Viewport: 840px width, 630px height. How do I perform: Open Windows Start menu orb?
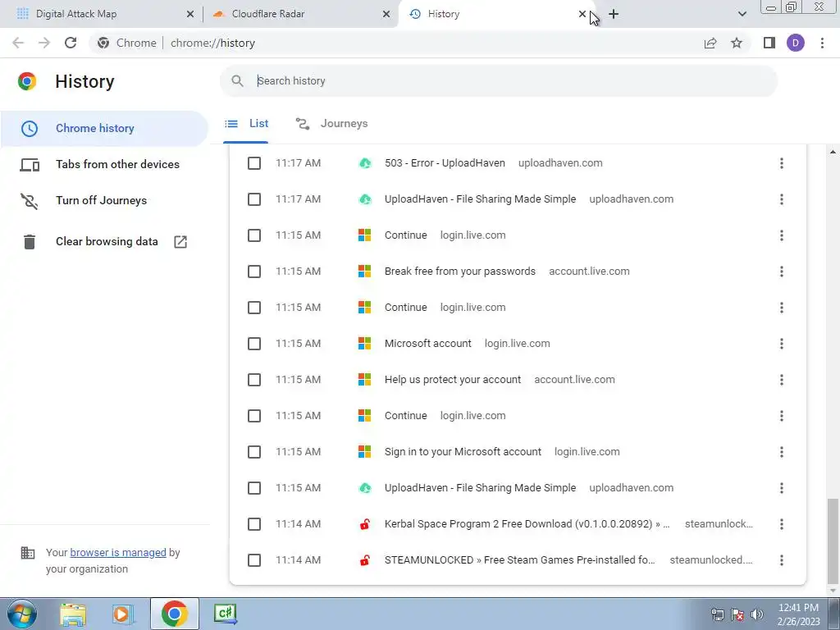[21, 614]
